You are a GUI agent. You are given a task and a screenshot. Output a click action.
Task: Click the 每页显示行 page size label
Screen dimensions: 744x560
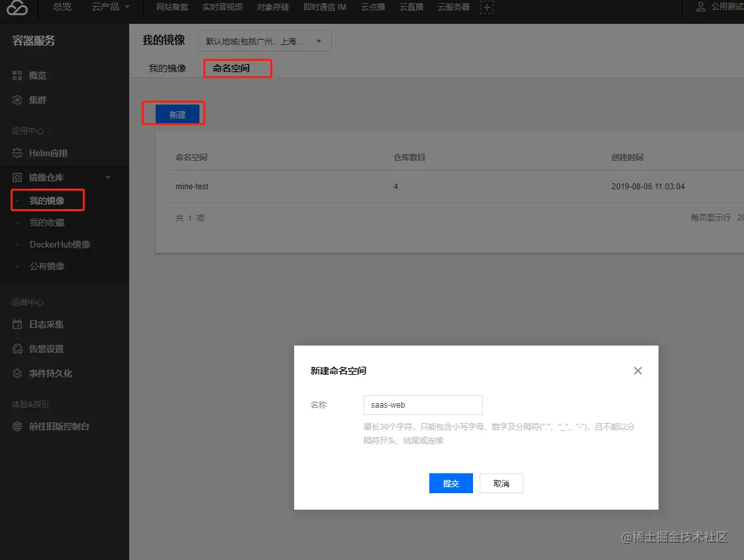click(710, 218)
